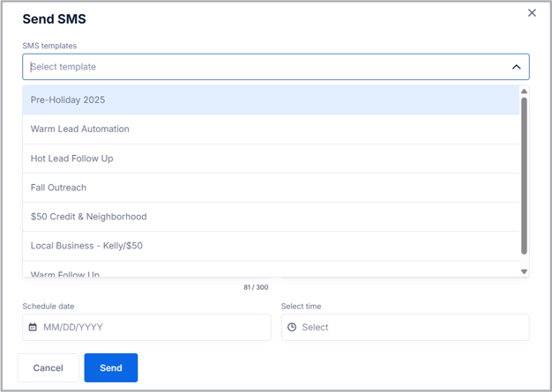Screen dimensions: 552x392
Task: Click the Schedule date label
Action: pyautogui.click(x=48, y=307)
